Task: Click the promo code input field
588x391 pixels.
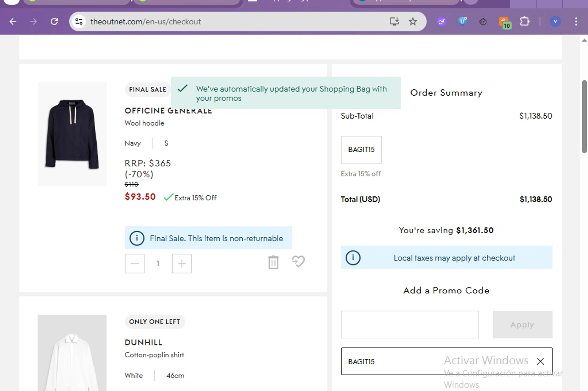Action: (410, 324)
